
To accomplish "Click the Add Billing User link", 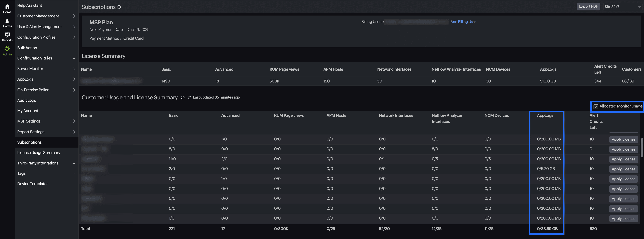I will 463,22.
